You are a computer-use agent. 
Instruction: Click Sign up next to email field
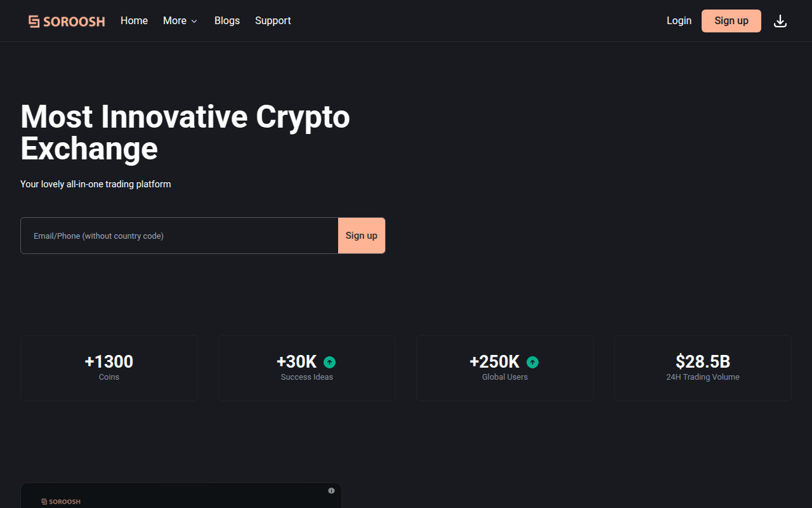pos(362,236)
